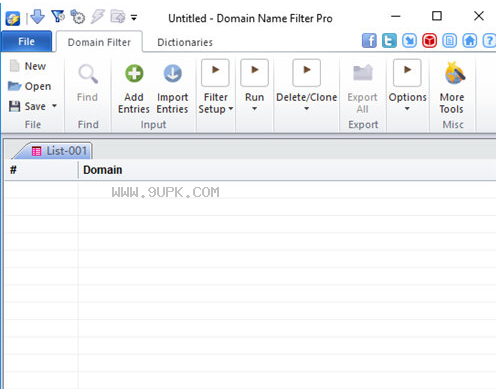Click the green Add Entries button
The height and width of the screenshot is (389, 496).
(134, 88)
